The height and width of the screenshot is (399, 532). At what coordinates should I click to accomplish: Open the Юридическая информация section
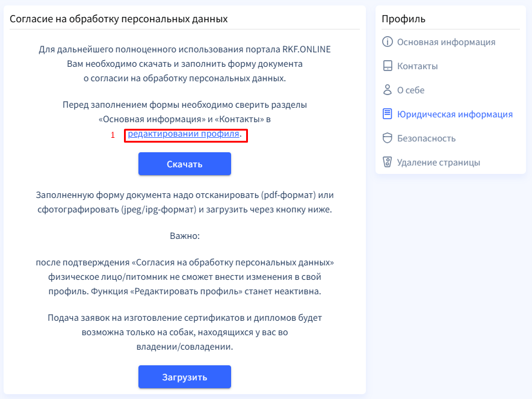pyautogui.click(x=454, y=114)
